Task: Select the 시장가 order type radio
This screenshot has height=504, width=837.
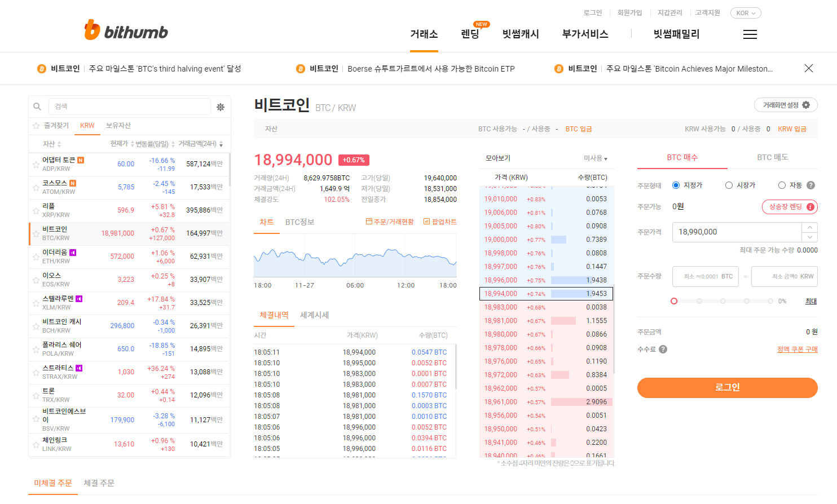Action: 729,185
